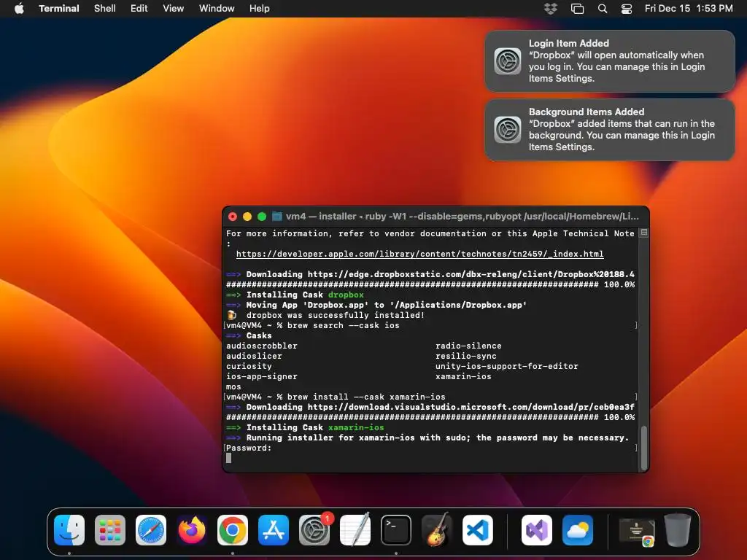Click the folder proxy icon in Terminal title
The width and height of the screenshot is (747, 560).
tap(277, 216)
